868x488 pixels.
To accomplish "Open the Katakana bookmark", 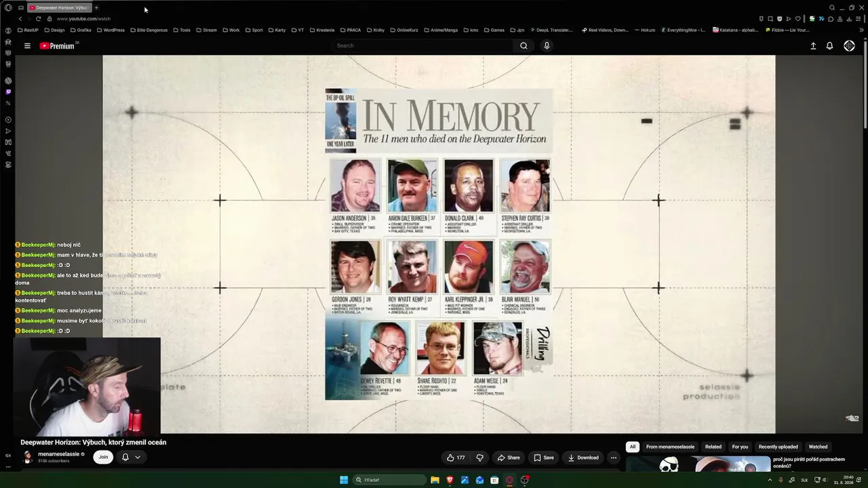I will pyautogui.click(x=735, y=30).
